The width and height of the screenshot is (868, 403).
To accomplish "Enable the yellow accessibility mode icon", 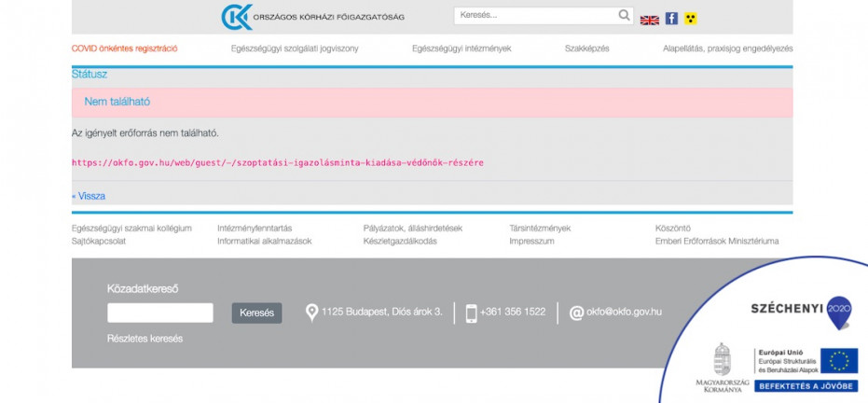I will (690, 19).
